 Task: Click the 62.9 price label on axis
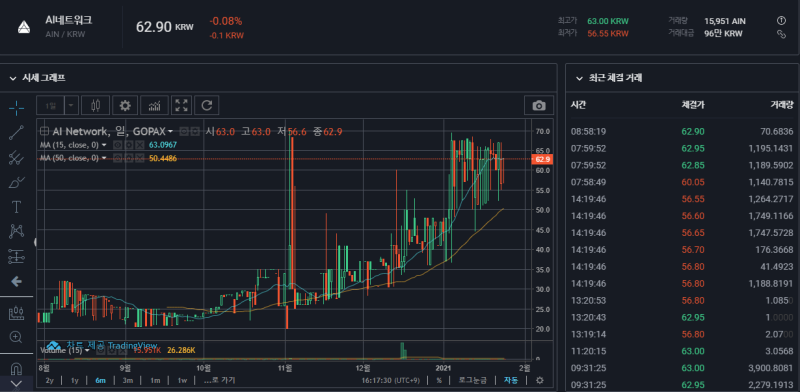coord(541,159)
